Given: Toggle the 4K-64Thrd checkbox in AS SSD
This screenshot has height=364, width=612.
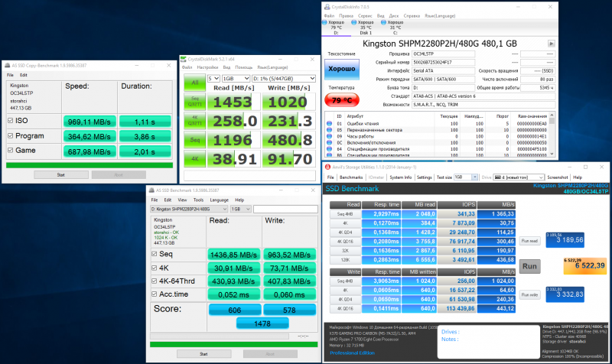Looking at the screenshot, I should tap(155, 281).
